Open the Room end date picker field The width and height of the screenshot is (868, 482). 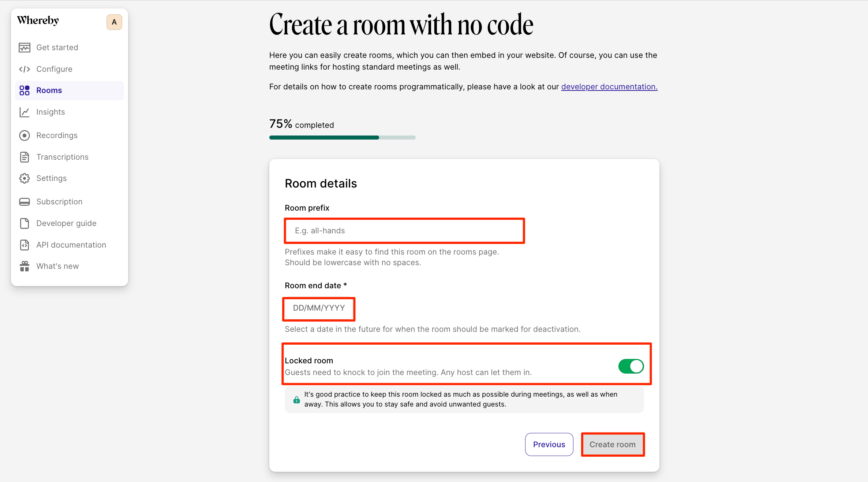click(319, 308)
